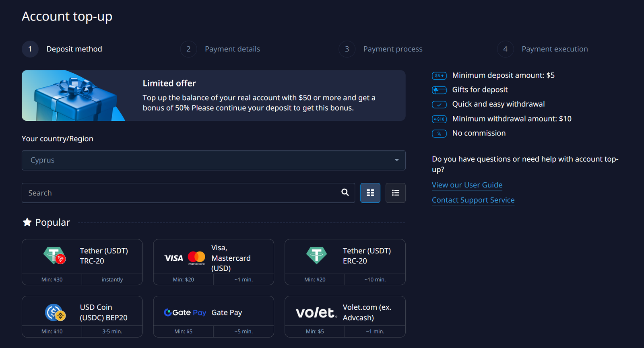Click the search magnifier icon

coord(345,192)
